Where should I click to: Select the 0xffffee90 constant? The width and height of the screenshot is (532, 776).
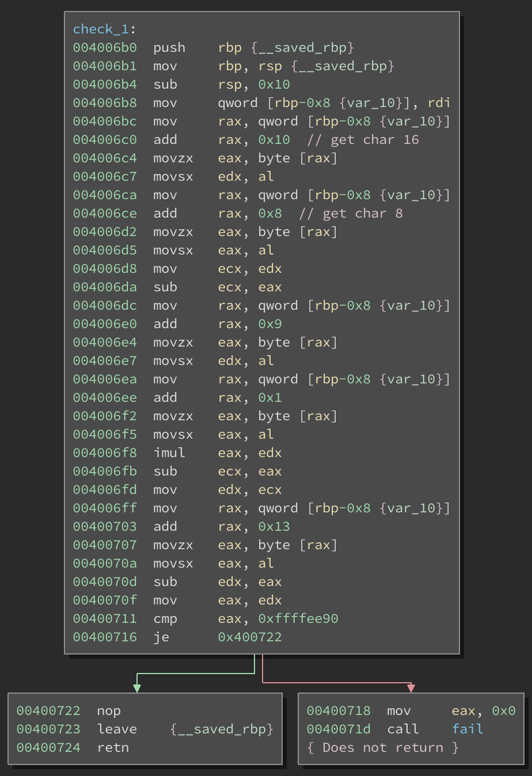tap(298, 618)
